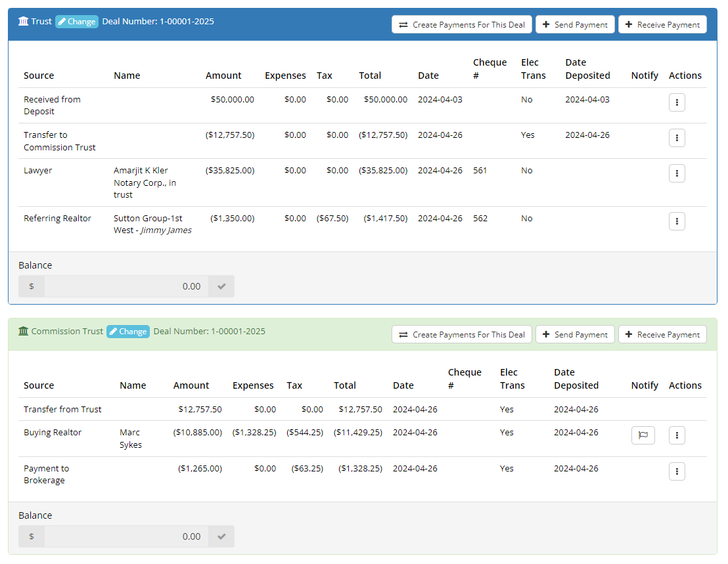
Task: Click the Trust table 'Date Deposited' header
Action: pyautogui.click(x=587, y=69)
